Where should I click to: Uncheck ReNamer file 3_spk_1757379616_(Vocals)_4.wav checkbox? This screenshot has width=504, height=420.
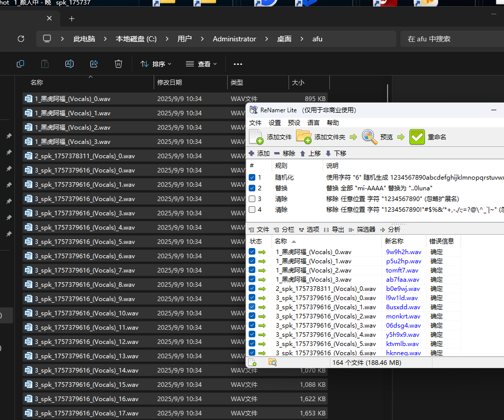(x=252, y=334)
